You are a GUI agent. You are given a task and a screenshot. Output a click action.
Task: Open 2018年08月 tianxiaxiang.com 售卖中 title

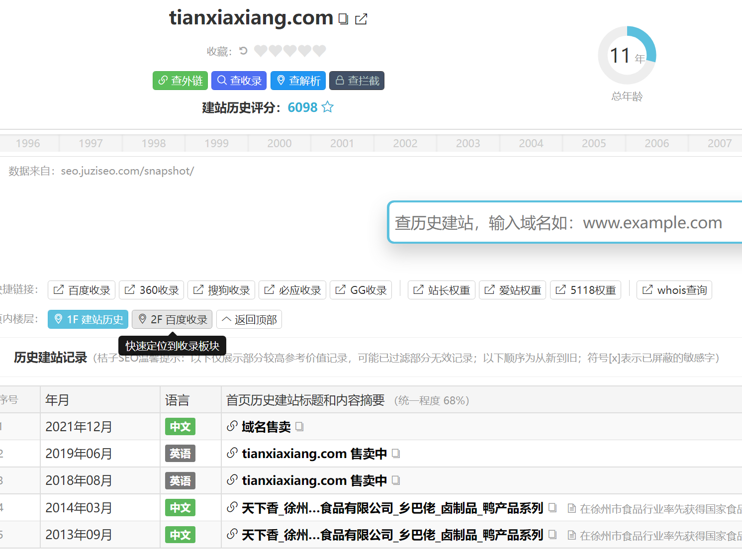point(314,480)
